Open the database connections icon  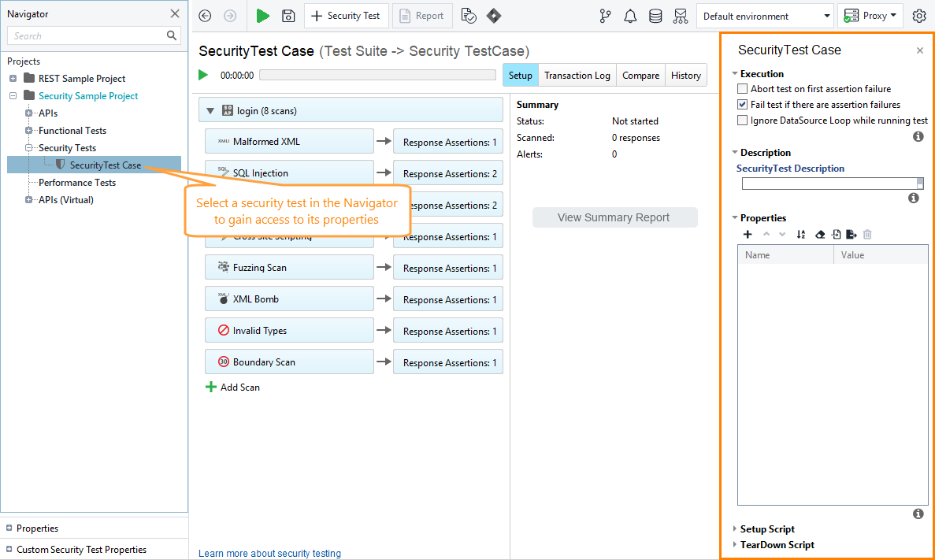coord(655,16)
